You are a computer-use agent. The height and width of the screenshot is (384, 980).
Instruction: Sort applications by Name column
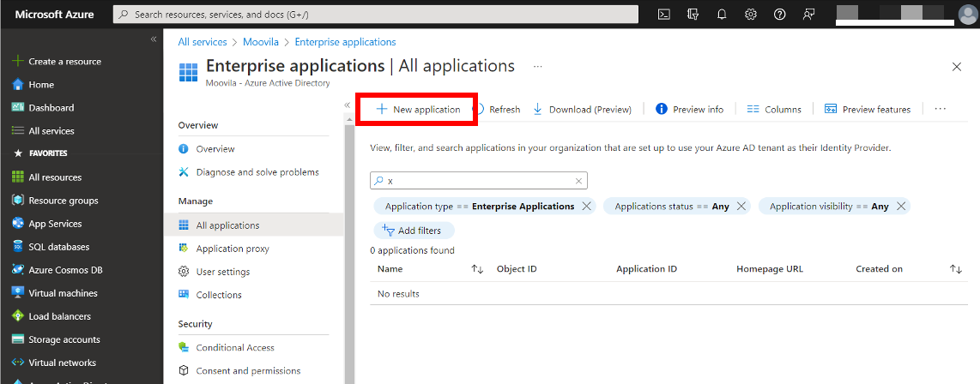477,269
